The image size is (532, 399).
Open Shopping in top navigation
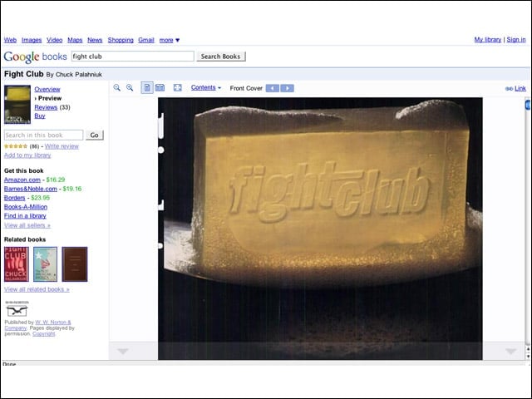(x=121, y=40)
